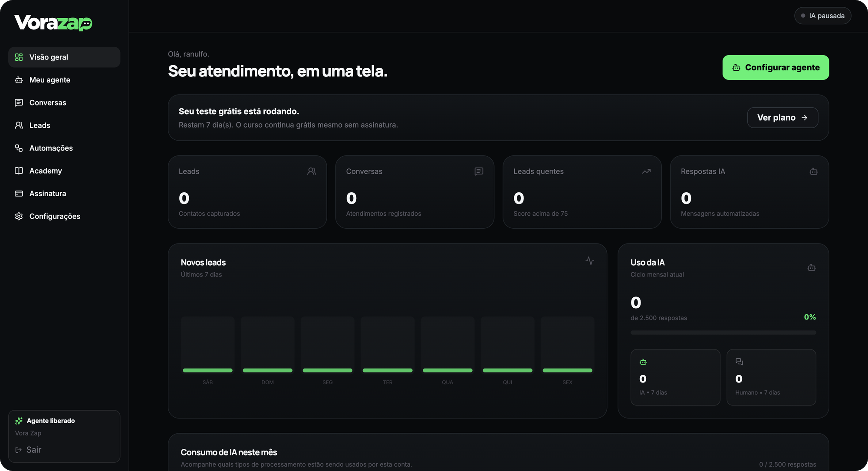This screenshot has width=868, height=471.
Task: Go to Conversas section
Action: point(64,102)
